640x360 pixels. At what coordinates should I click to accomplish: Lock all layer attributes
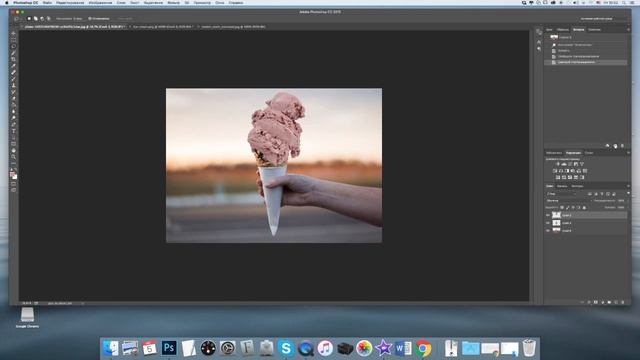584,207
